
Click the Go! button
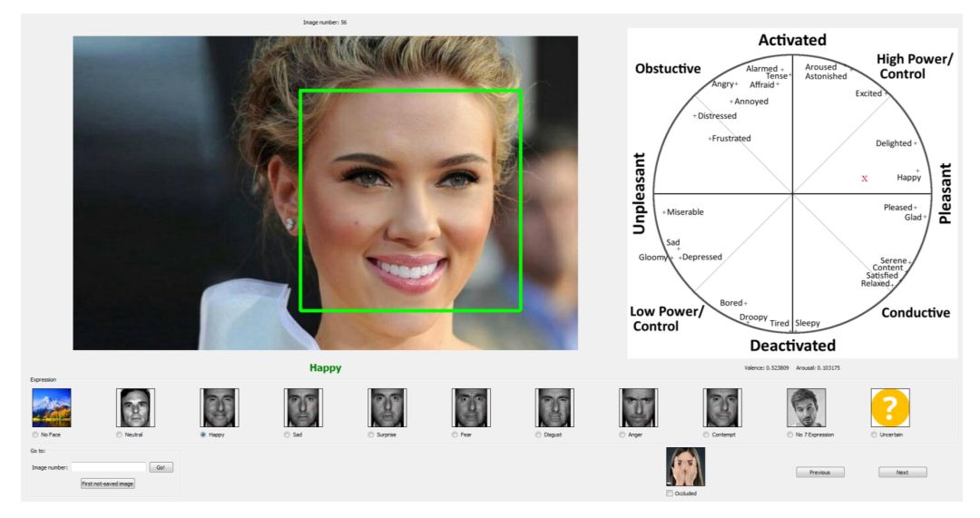(161, 467)
